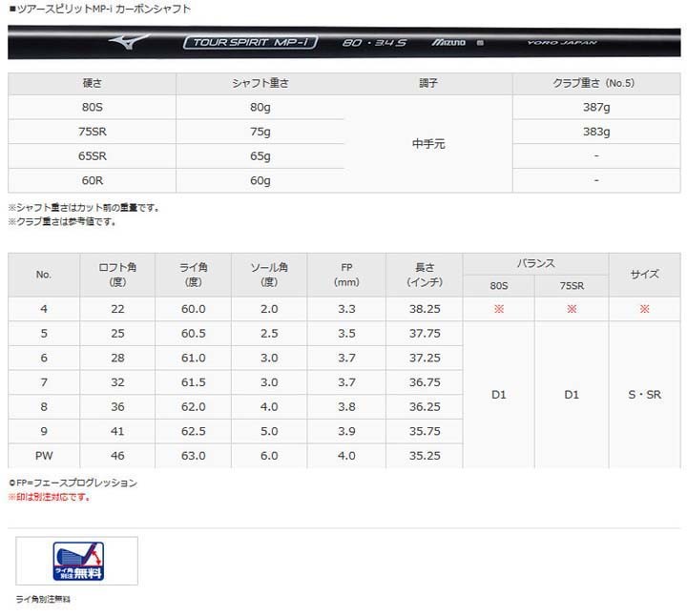Click FP value 4.0 in the PW row
The image size is (687, 616).
pos(346,456)
